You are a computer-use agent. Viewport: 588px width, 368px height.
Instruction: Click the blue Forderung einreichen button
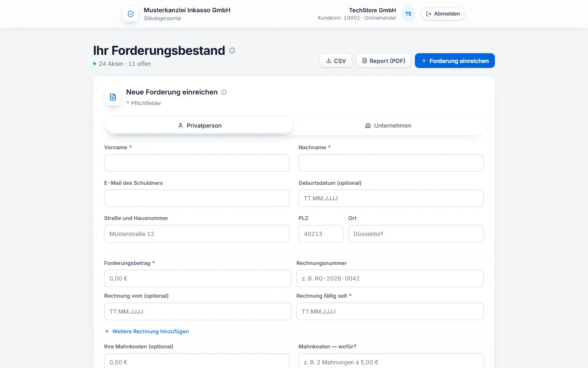coord(455,61)
